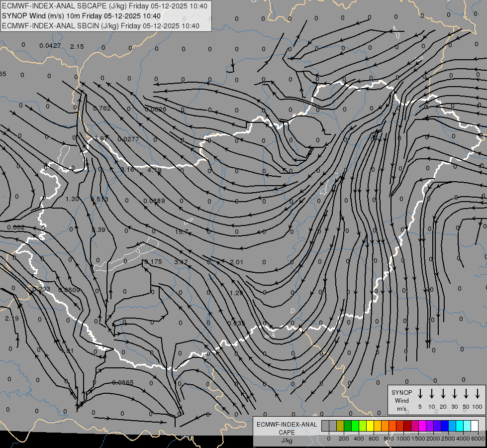487x448 pixels.
Task: Click the 2.01 CAPE value on map
Action: click(x=237, y=262)
